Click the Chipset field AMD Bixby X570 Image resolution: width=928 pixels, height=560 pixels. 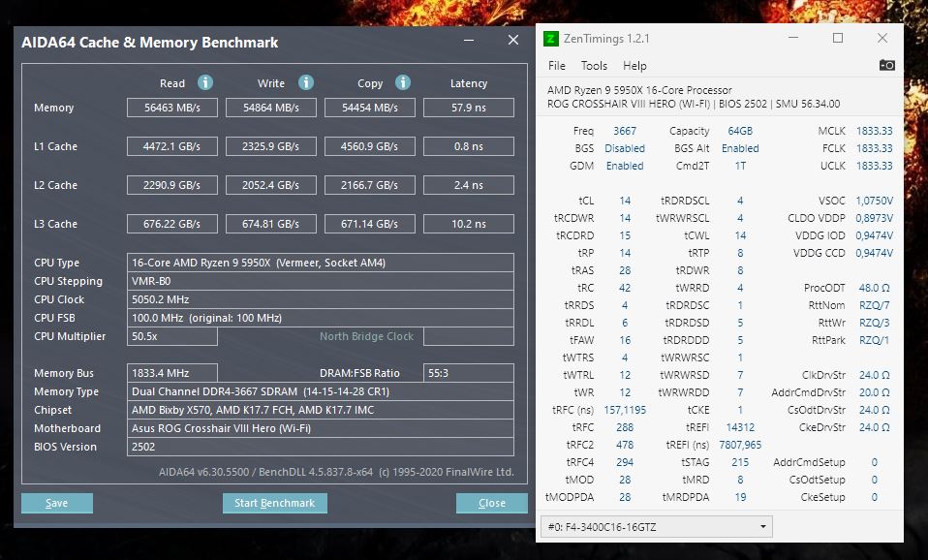[x=321, y=410]
